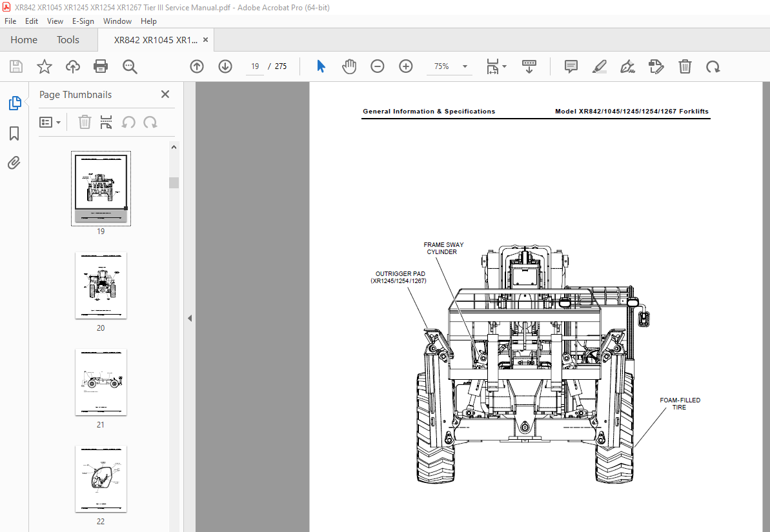Select the page 19 thumbnail
The width and height of the screenshot is (770, 532).
[101, 188]
